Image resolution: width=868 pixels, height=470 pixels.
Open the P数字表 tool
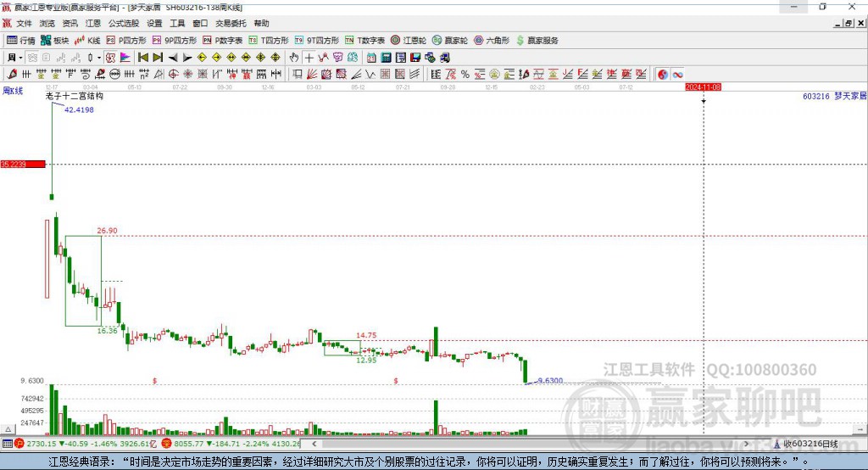pos(222,41)
